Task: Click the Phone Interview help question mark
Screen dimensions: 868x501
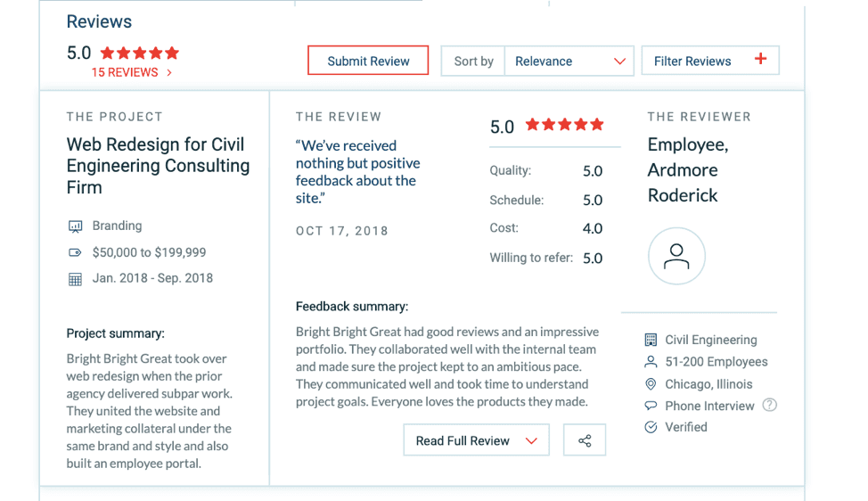Action: click(x=769, y=405)
